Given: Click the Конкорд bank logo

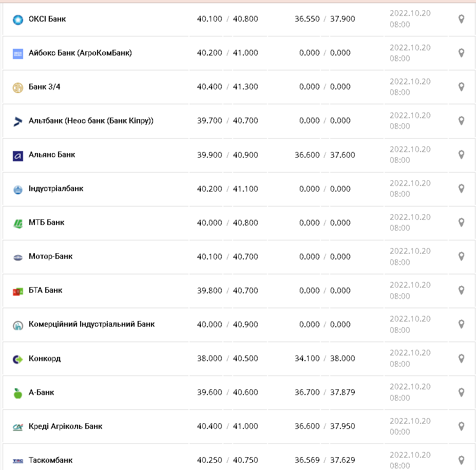Looking at the screenshot, I should point(18,360).
